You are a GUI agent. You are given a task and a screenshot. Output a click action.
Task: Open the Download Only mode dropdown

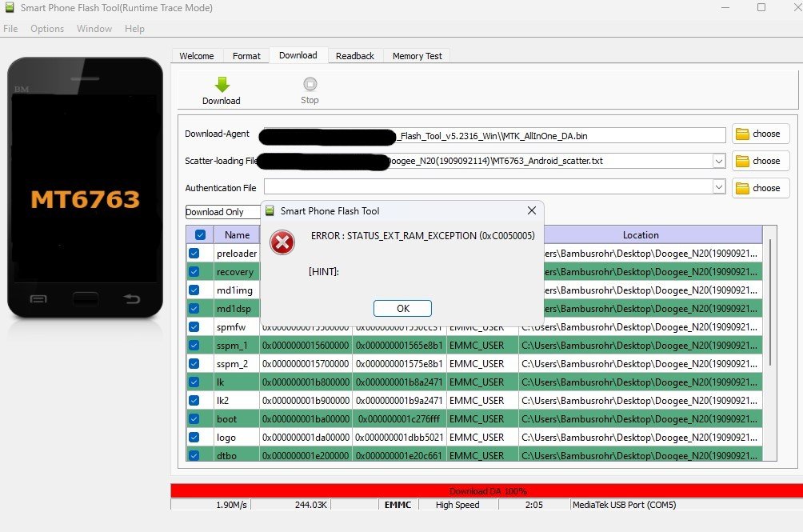223,212
